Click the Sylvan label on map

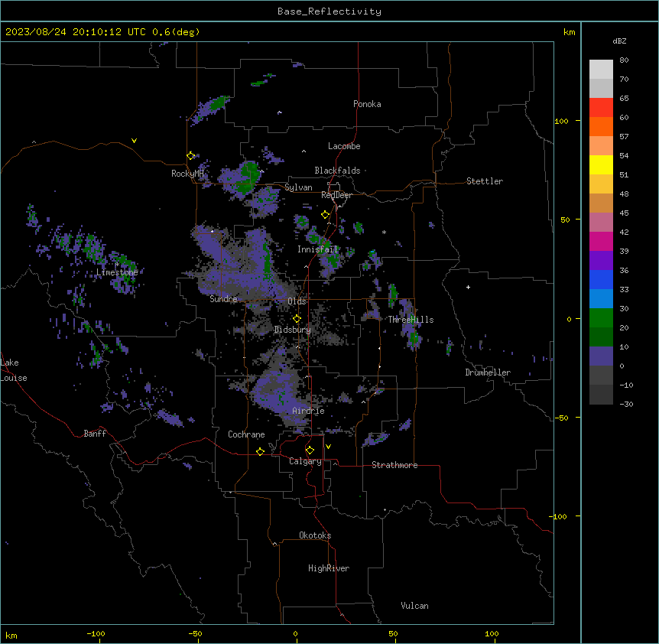298,187
